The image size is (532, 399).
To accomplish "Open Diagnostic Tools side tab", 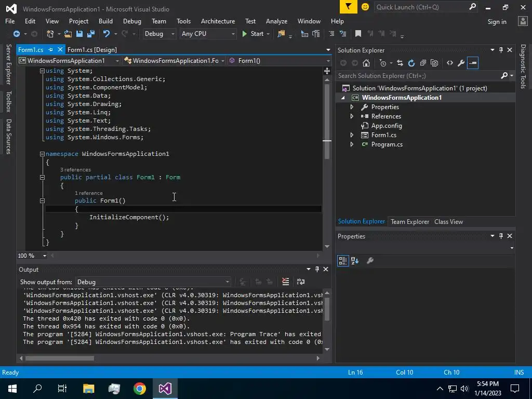I will pyautogui.click(x=523, y=66).
